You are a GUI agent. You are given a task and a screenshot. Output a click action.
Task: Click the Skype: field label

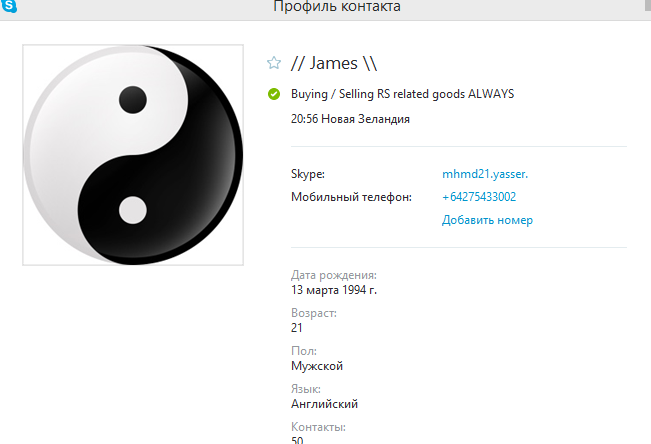point(308,174)
